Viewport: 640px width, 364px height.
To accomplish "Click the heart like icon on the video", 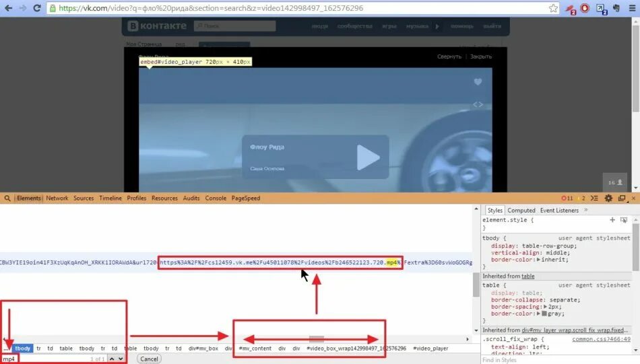I will pos(478,82).
